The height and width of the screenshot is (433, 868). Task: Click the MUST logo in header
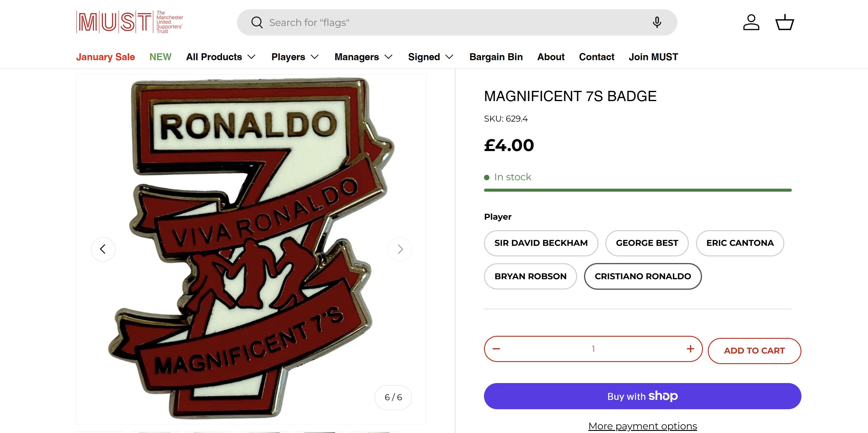pyautogui.click(x=130, y=22)
